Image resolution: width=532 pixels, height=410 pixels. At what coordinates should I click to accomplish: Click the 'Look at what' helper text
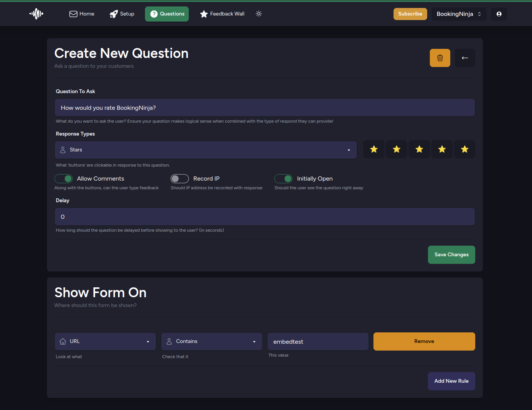tap(69, 357)
